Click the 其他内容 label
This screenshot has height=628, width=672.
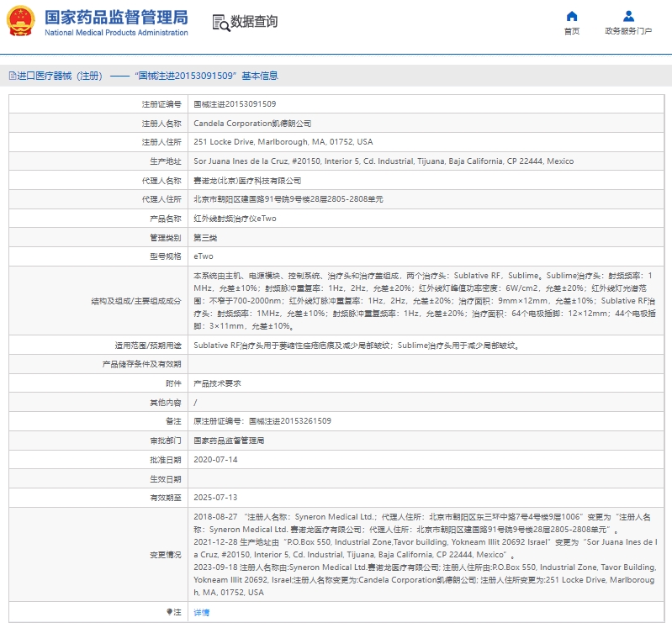point(166,403)
